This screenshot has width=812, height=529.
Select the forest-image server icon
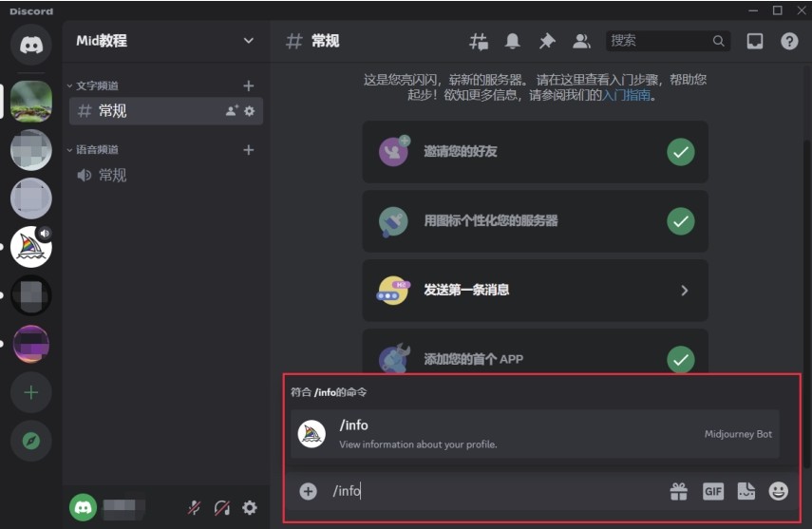31,101
